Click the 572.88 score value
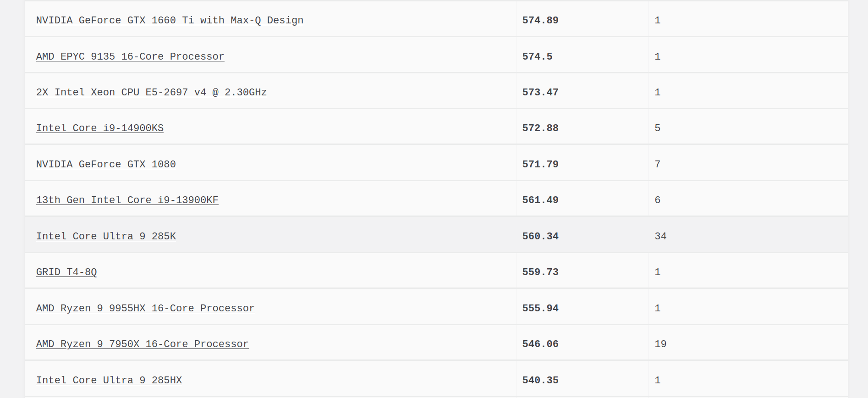 pyautogui.click(x=540, y=128)
